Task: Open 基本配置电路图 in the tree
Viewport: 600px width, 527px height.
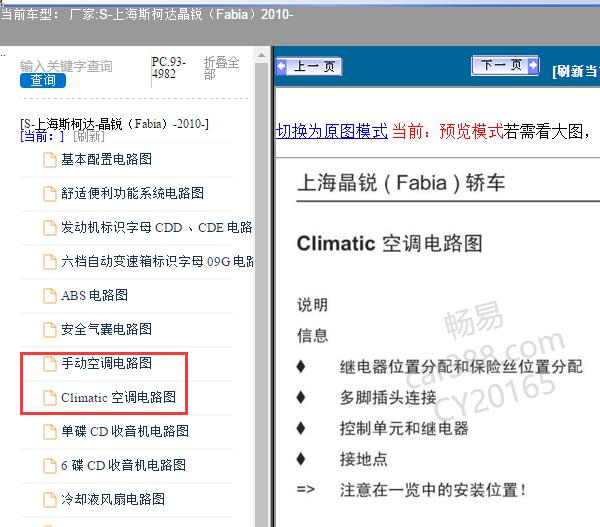Action: [x=106, y=159]
